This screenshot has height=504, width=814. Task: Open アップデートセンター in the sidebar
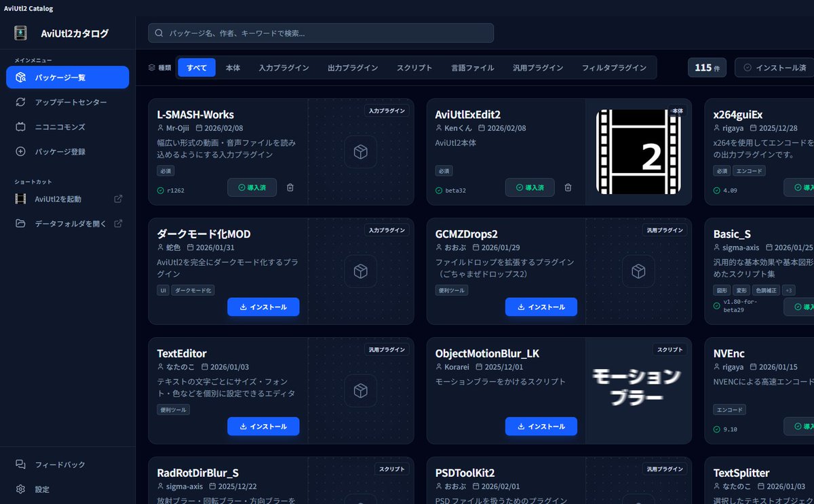[67, 102]
